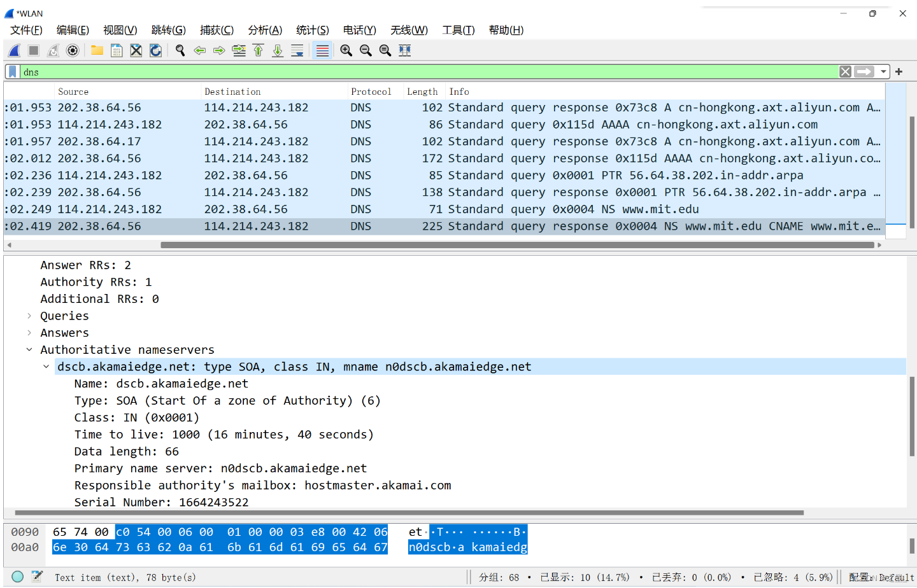Image resolution: width=917 pixels, height=588 pixels.
Task: Open the display filter bookmarks
Action: tap(13, 72)
